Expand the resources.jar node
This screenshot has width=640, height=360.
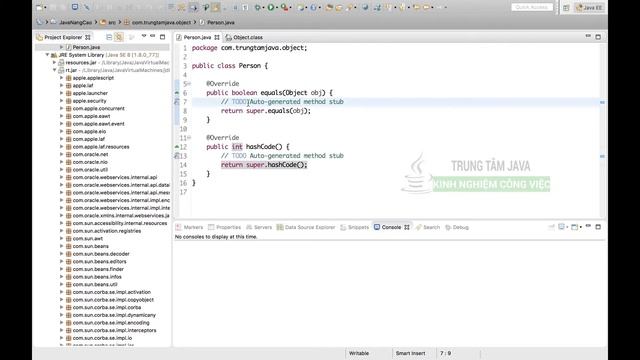point(54,62)
